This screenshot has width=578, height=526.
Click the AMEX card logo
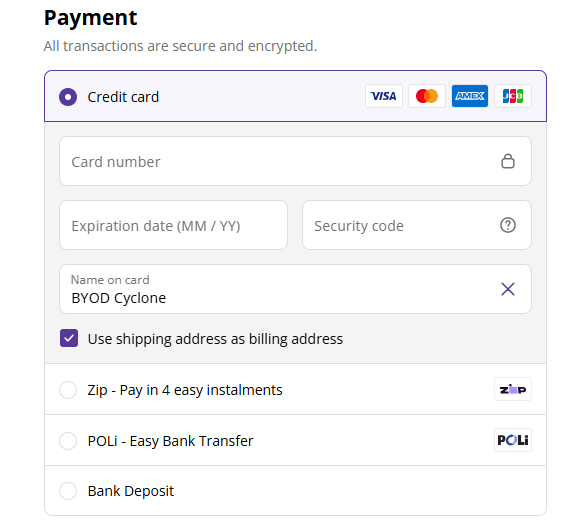pos(470,96)
